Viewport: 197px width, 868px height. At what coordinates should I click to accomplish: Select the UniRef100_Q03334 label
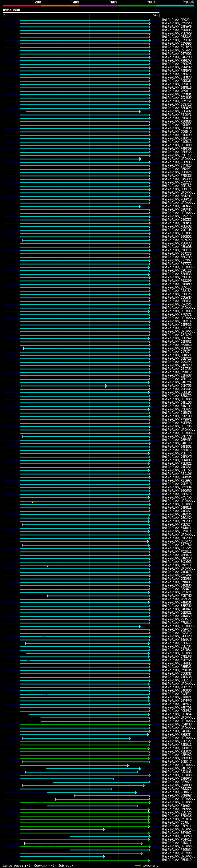click(x=177, y=487)
